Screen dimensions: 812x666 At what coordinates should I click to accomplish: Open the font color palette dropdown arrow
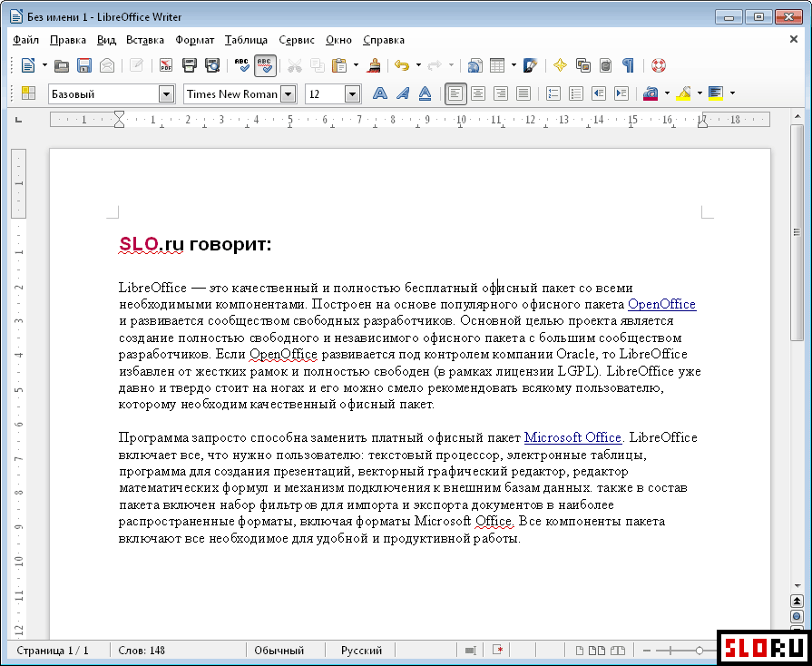(x=667, y=93)
